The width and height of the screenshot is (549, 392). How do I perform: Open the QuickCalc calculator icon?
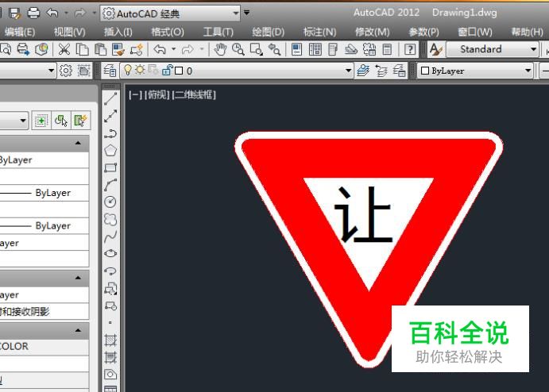point(387,49)
